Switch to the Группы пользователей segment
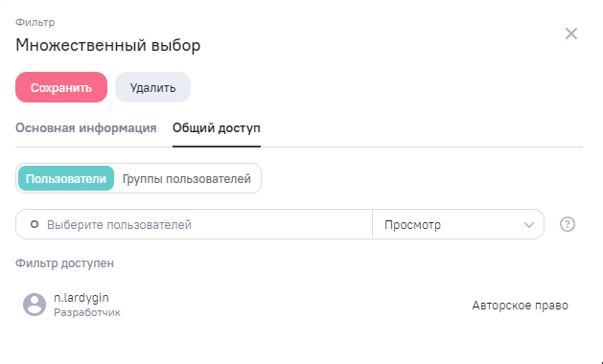This screenshot has height=364, width=603. [187, 179]
